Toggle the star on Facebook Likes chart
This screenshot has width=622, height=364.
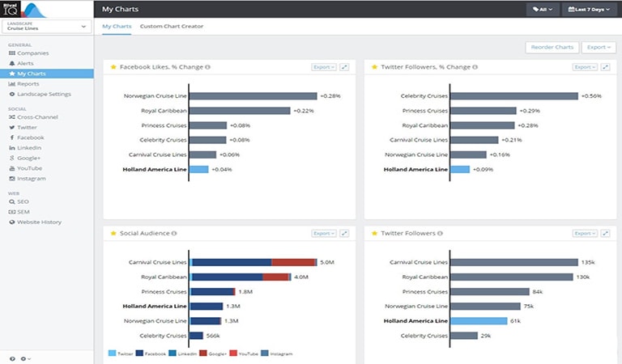[113, 67]
